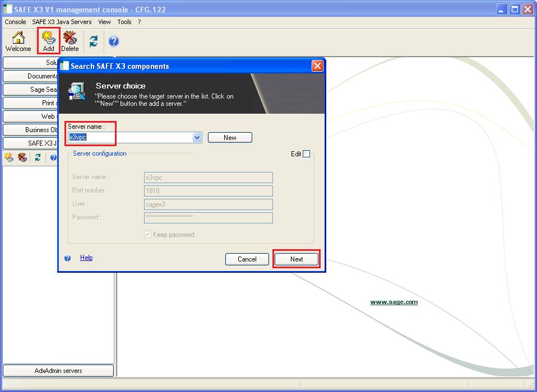Enable the Edit checkbox in Server configuration
Image resolution: width=537 pixels, height=392 pixels.
[307, 154]
